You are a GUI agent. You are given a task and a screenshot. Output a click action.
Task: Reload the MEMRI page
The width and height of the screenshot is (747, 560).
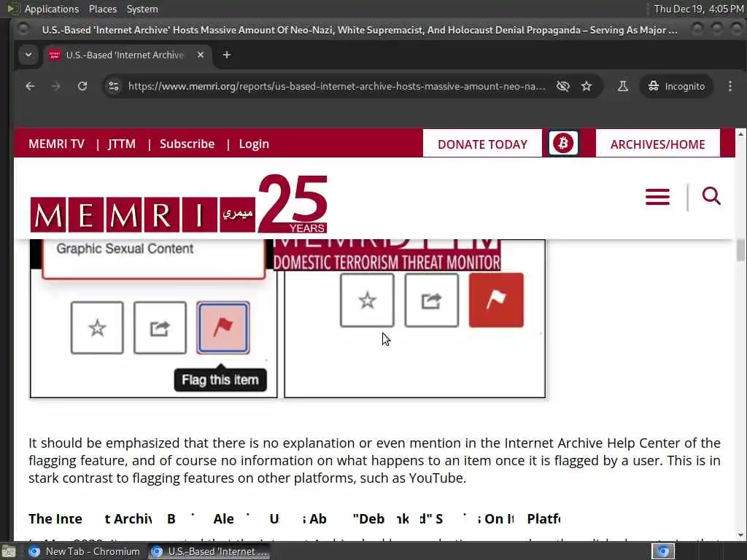[82, 86]
